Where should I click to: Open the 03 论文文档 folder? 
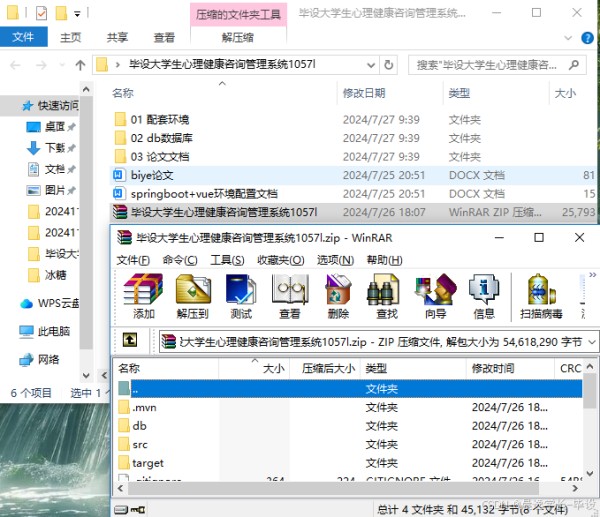pos(160,157)
